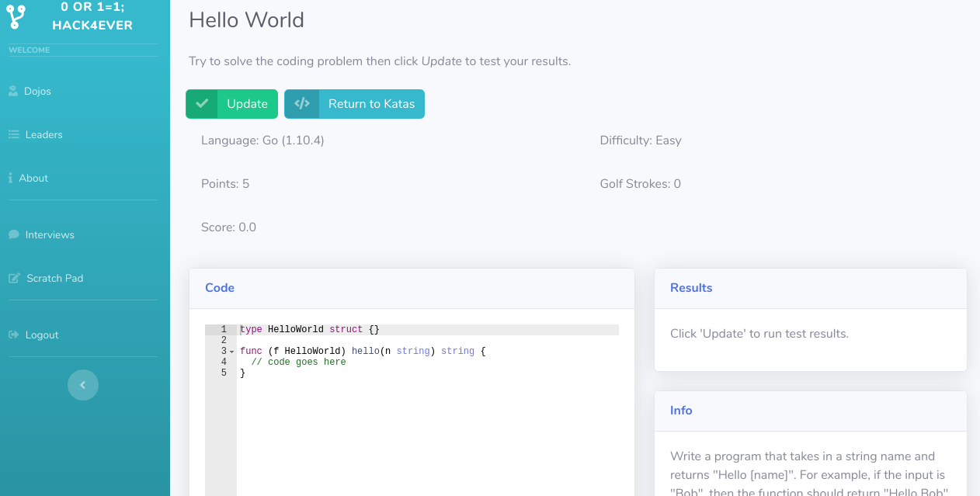Screen dimensions: 980x496
Task: Click the Difficulty: Easy label
Action: [641, 140]
